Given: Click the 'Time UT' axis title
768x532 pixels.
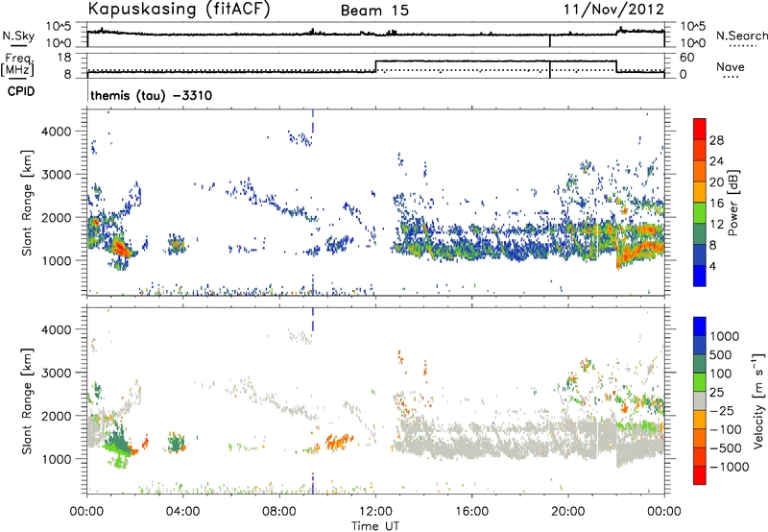Looking at the screenshot, I should click(x=375, y=526).
